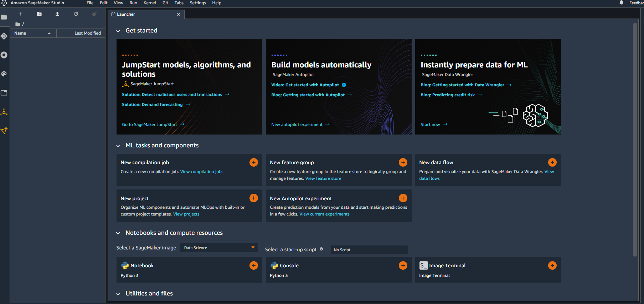The width and height of the screenshot is (644, 304).
Task: Click View projects link
Action: [x=186, y=214]
